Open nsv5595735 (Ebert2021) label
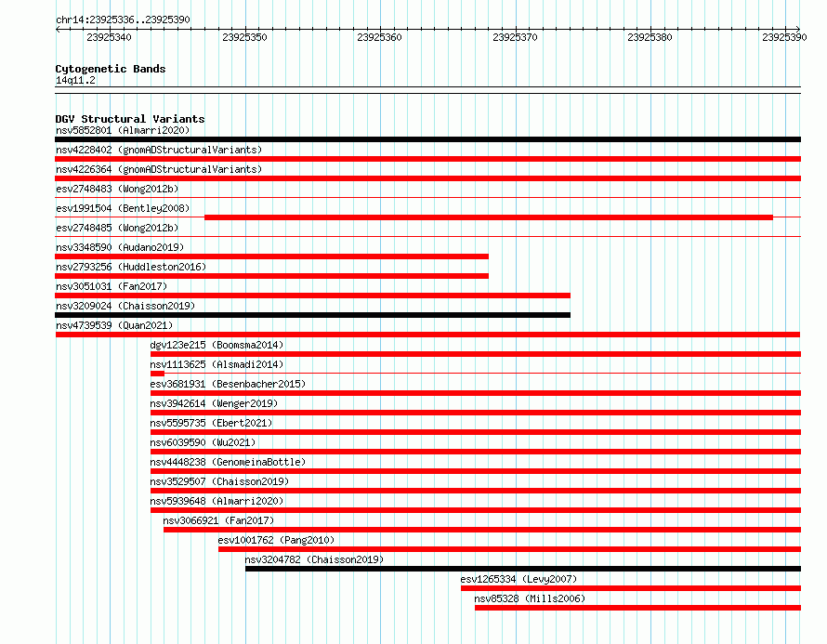Image resolution: width=827 pixels, height=644 pixels. point(211,423)
